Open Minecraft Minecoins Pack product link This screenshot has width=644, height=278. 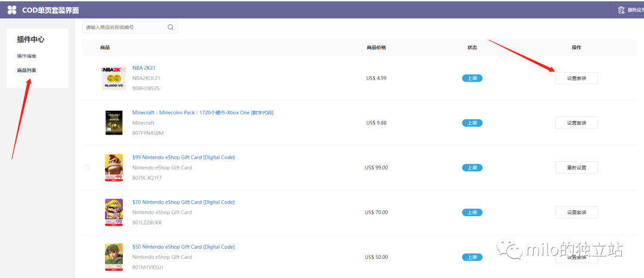click(x=203, y=113)
